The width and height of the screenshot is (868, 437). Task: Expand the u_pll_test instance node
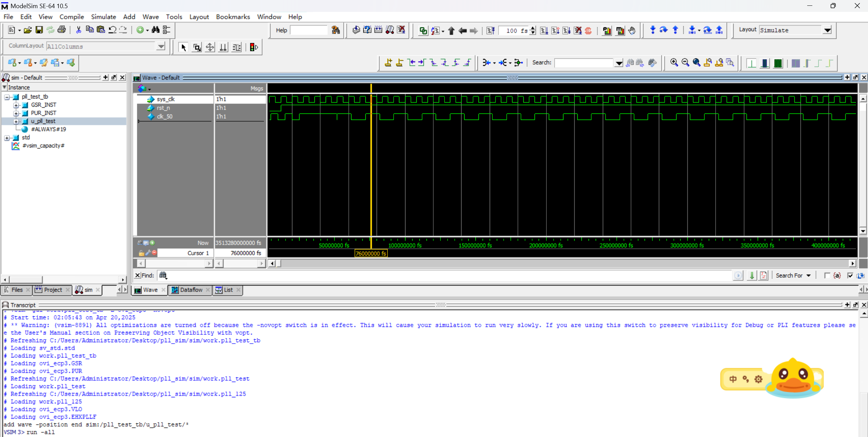tap(16, 121)
